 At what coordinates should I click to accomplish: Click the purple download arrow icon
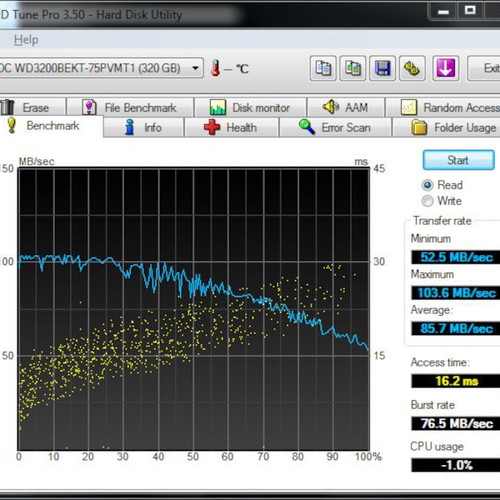pos(446,68)
